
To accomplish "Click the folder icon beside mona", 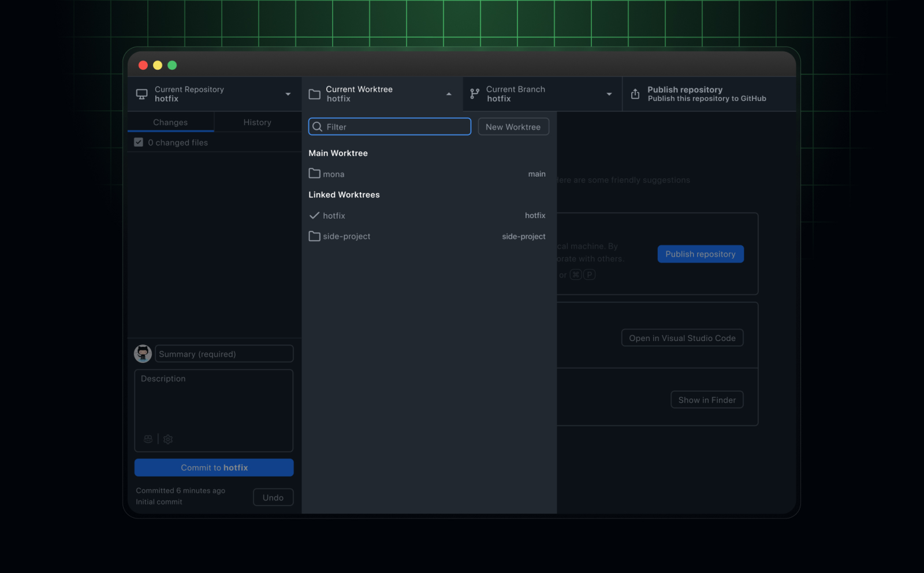I will pyautogui.click(x=315, y=173).
